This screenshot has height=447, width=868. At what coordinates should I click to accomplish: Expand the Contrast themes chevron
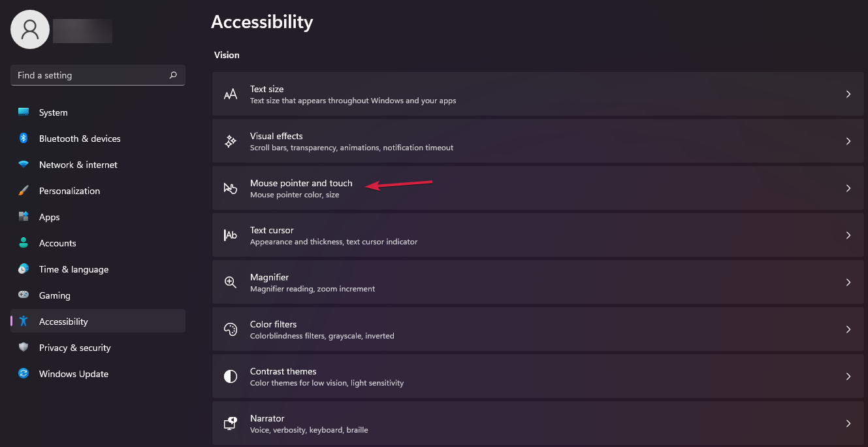tap(848, 376)
